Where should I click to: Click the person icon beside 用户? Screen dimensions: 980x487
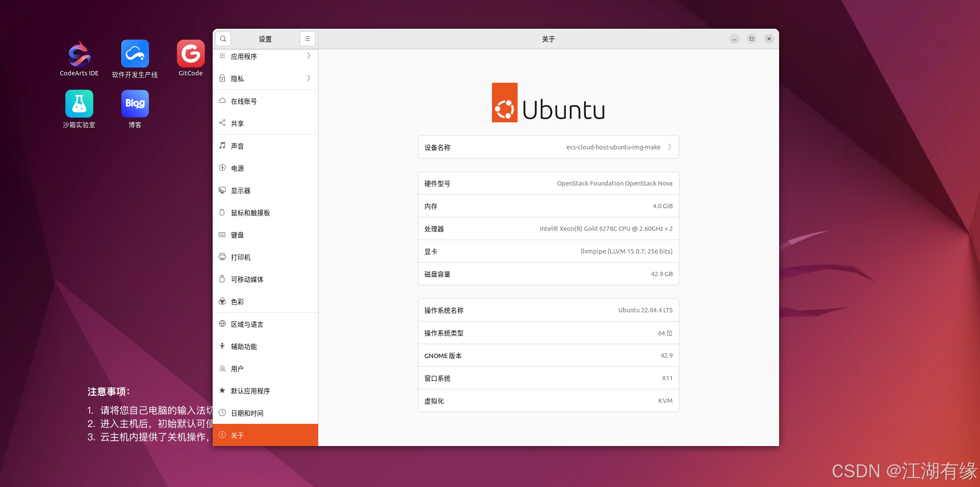[222, 368]
